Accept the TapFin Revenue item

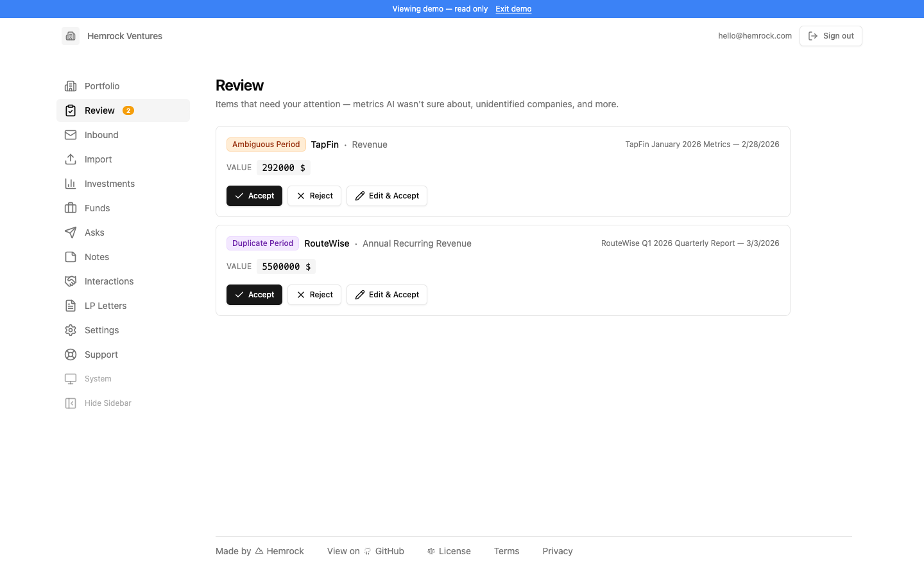tap(254, 196)
